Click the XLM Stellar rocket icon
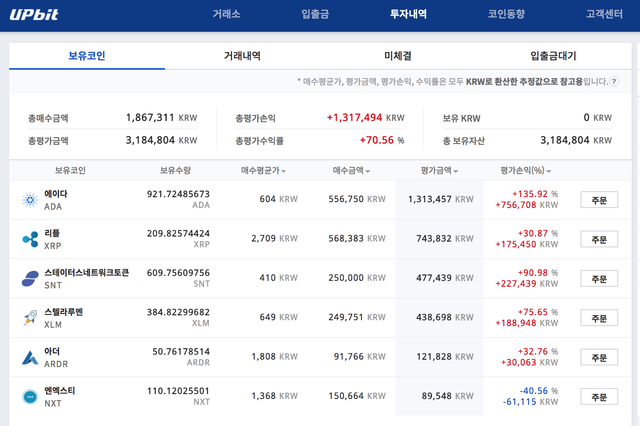 [x=30, y=318]
